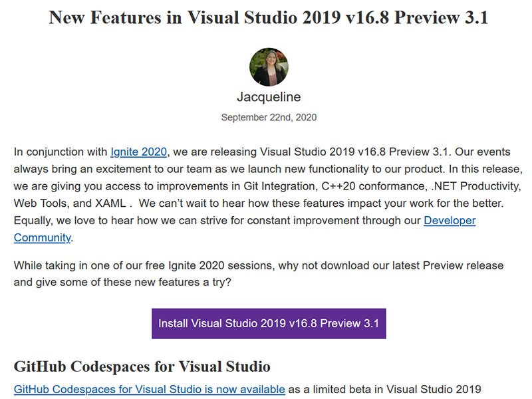Navigate to Developer Community feedback site
This screenshot has height=399, width=532.
(450, 220)
